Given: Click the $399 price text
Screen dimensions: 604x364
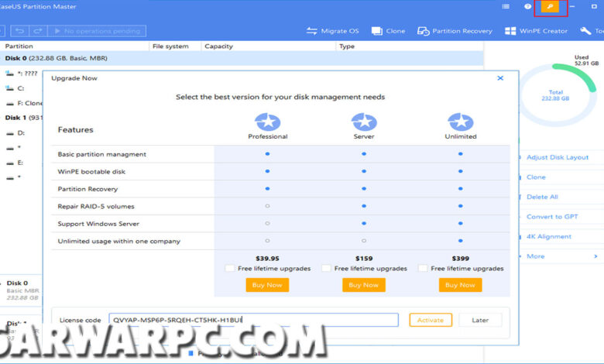Looking at the screenshot, I should coord(461,259).
